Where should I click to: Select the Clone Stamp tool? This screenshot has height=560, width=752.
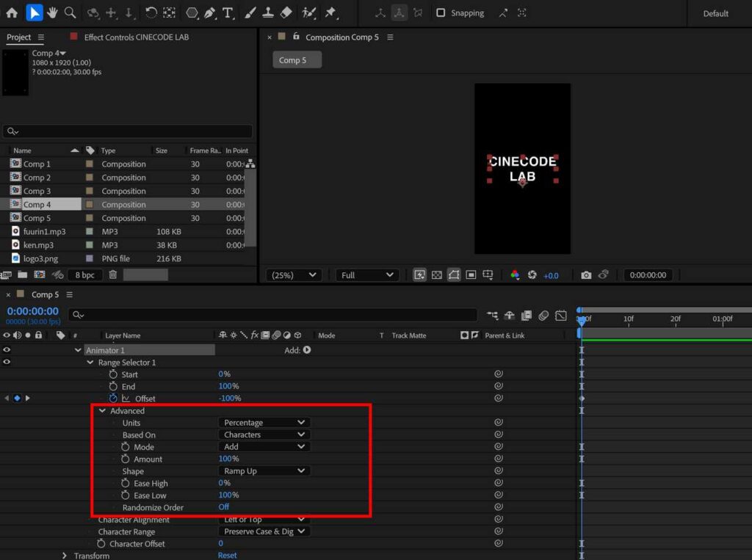pos(268,13)
